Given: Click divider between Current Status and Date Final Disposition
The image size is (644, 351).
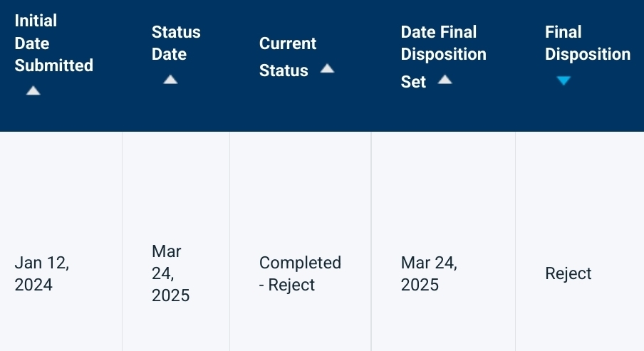Looking at the screenshot, I should pos(371,242).
